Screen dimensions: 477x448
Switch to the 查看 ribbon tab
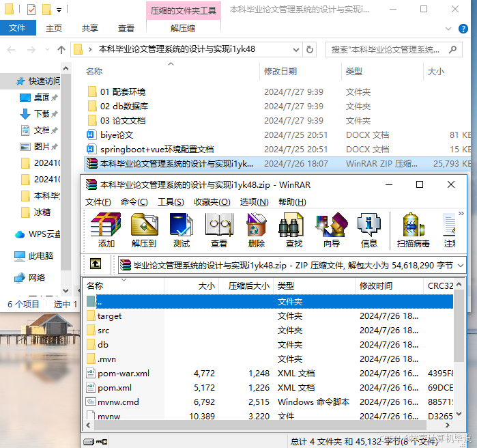[x=126, y=29]
